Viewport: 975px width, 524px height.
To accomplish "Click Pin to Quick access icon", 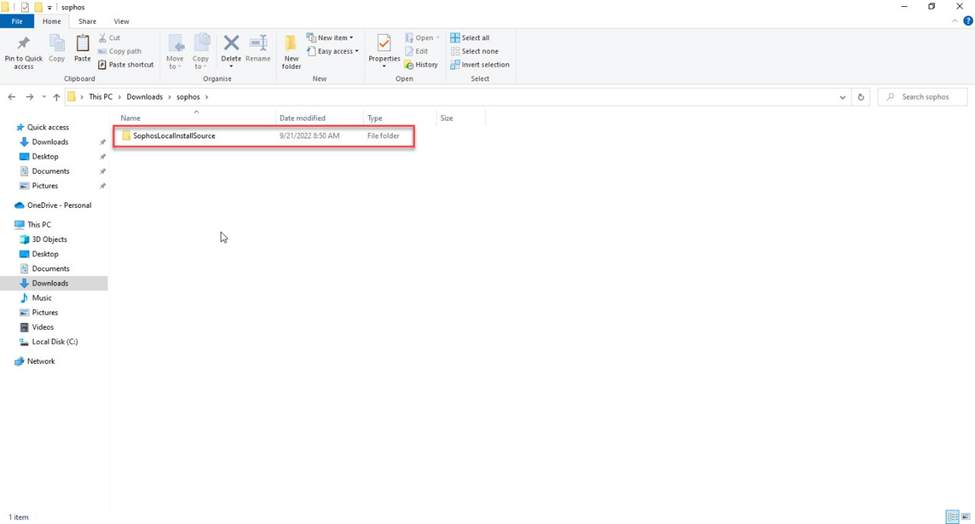I will (x=24, y=52).
